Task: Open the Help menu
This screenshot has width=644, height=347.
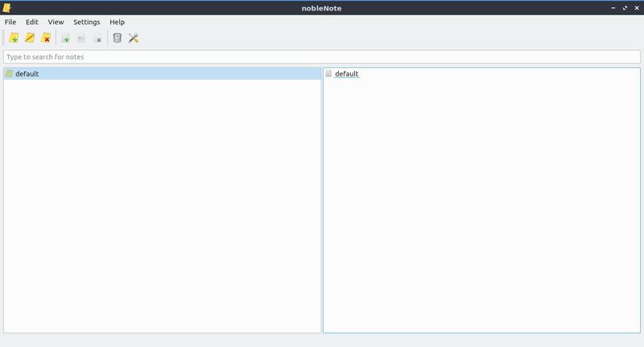Action: tap(118, 22)
